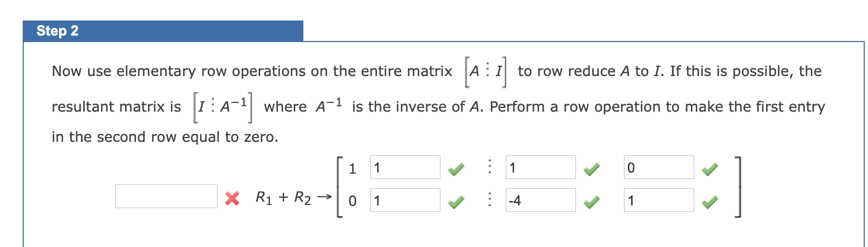
Task: Click top-row input right after the dotted separator
Action: coord(541,167)
